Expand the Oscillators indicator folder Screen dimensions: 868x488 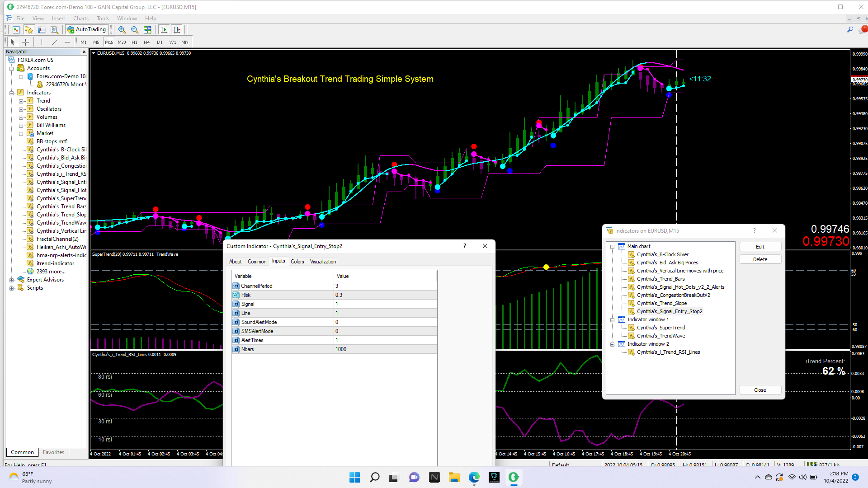point(21,109)
